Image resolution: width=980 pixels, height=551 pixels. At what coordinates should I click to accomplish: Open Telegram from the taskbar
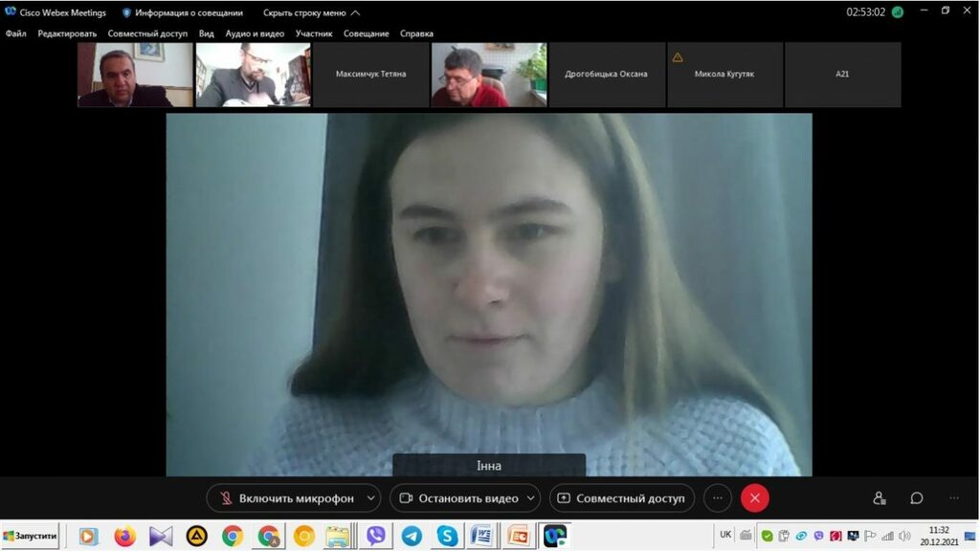click(412, 536)
